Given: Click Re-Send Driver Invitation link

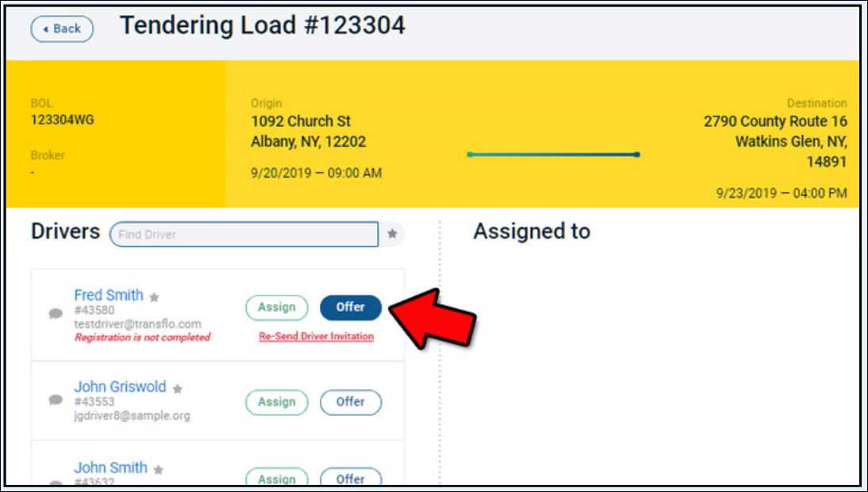Looking at the screenshot, I should 316,337.
